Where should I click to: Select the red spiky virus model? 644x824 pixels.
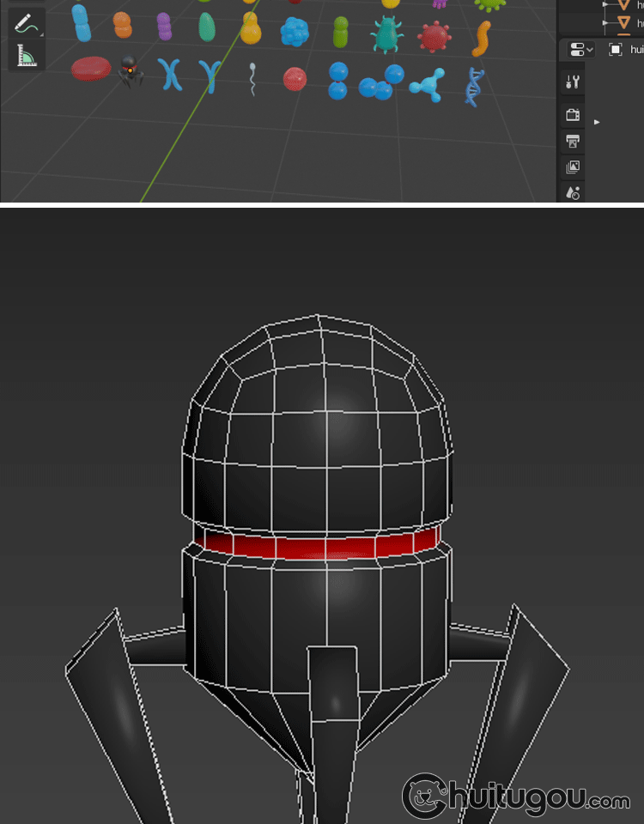click(x=434, y=37)
